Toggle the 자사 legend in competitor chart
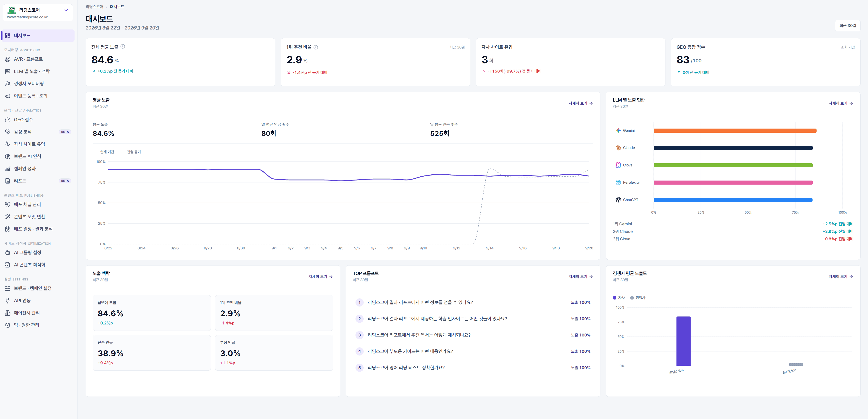The width and height of the screenshot is (868, 419). coord(619,298)
